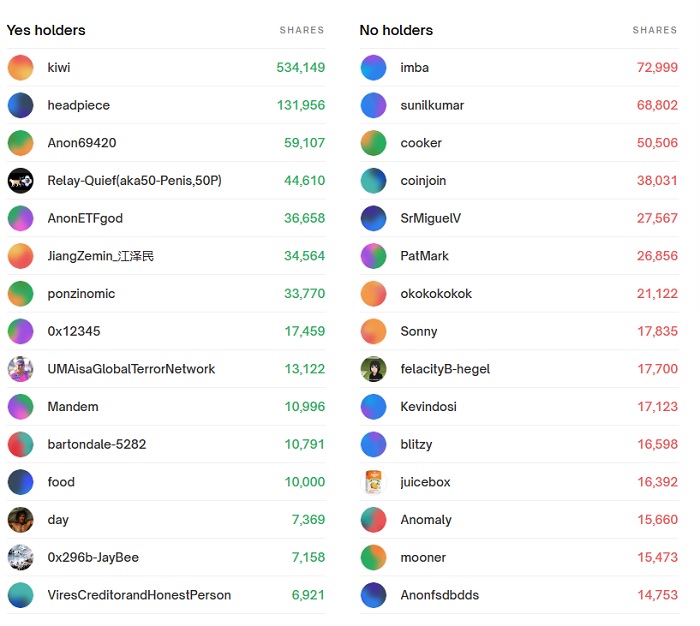
Task: Click okokokokok's avatar icon
Action: point(373,294)
